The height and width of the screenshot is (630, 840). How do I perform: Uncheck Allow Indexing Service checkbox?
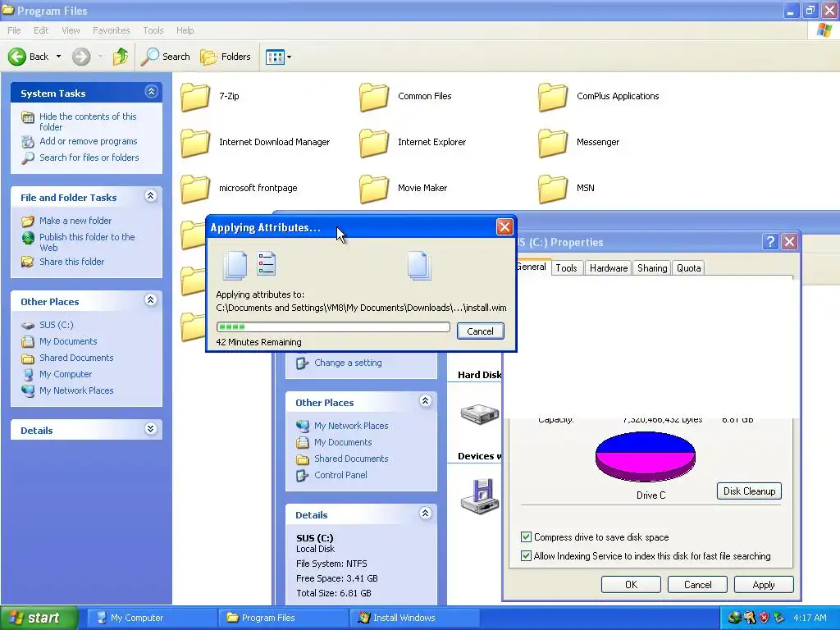(526, 555)
